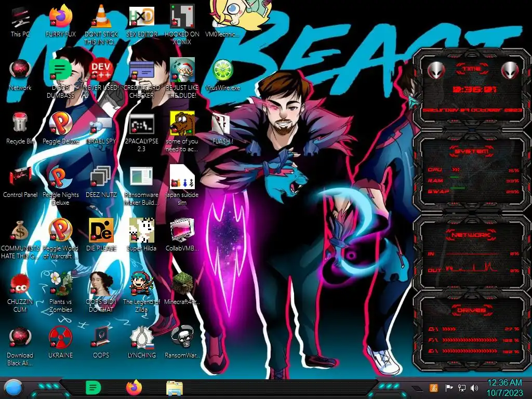Image resolution: width=532 pixels, height=399 pixels.
Task: Select the VLC cone desktop icon
Action: click(101, 16)
